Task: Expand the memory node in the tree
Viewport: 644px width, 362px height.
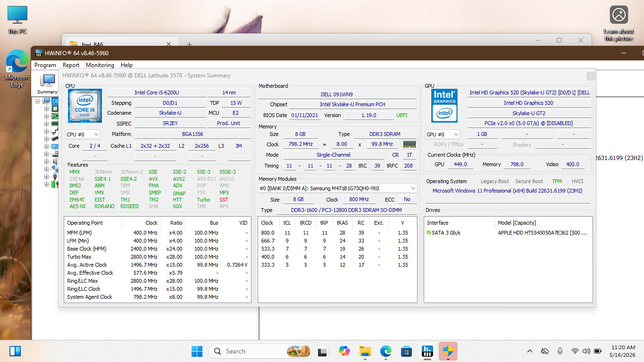Action: tap(46, 124)
